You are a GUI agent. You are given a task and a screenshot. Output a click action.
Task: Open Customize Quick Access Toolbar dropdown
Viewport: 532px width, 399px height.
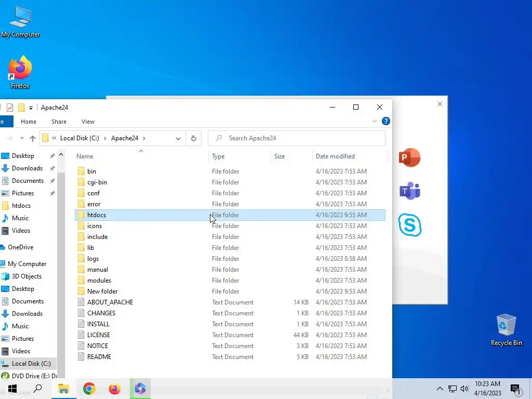click(31, 108)
